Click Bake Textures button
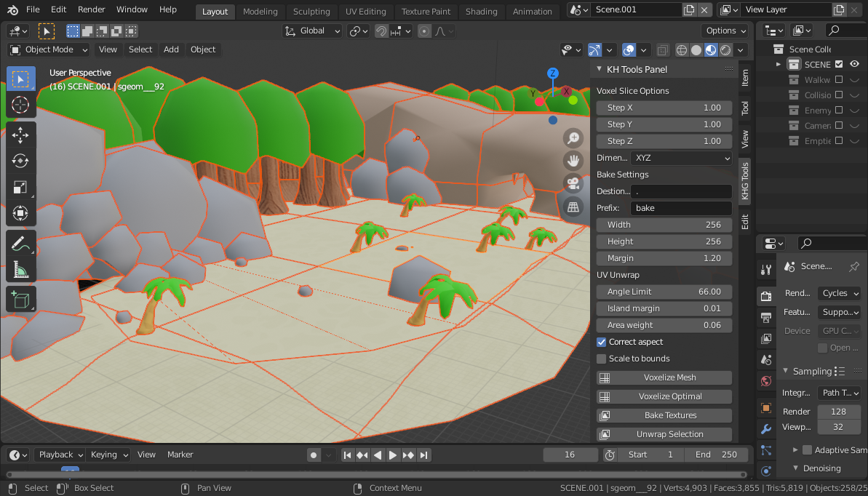 pos(664,416)
